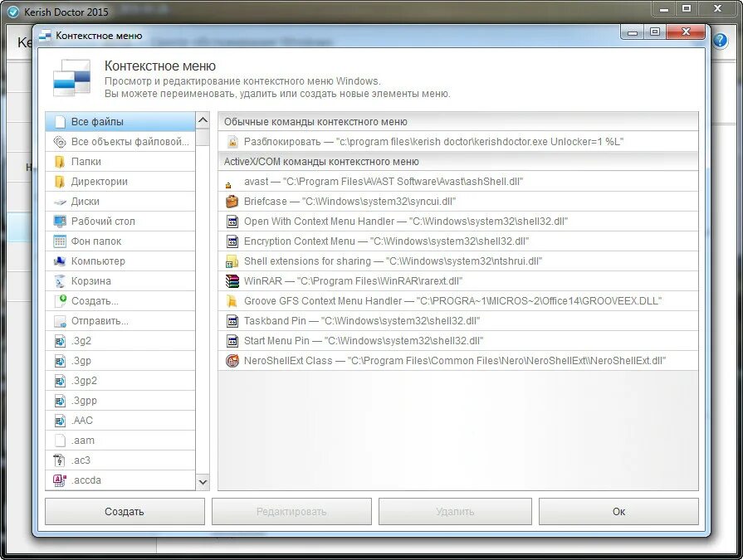Select Groove GFS Context Menu Handler row
Viewport: 743px width, 560px height.
(458, 300)
